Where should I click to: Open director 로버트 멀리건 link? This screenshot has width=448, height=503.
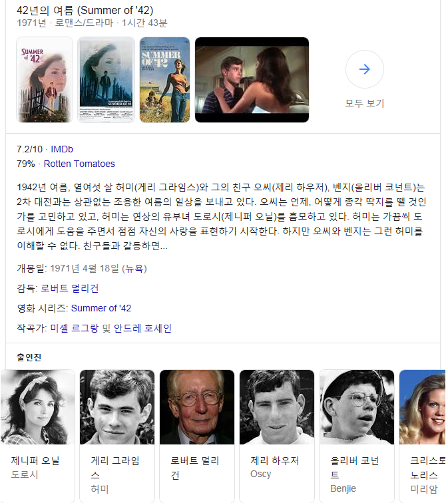(70, 288)
